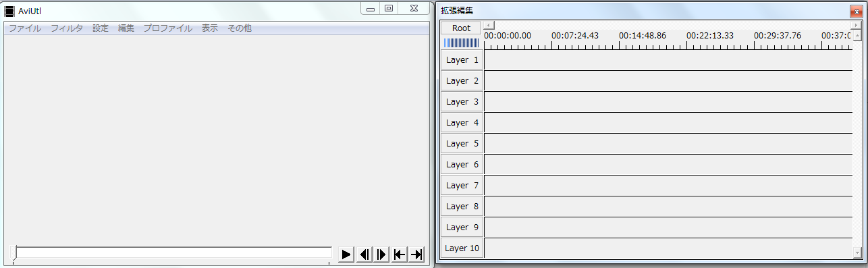
Task: Toggle Layer 10 visibility button
Action: [x=462, y=248]
